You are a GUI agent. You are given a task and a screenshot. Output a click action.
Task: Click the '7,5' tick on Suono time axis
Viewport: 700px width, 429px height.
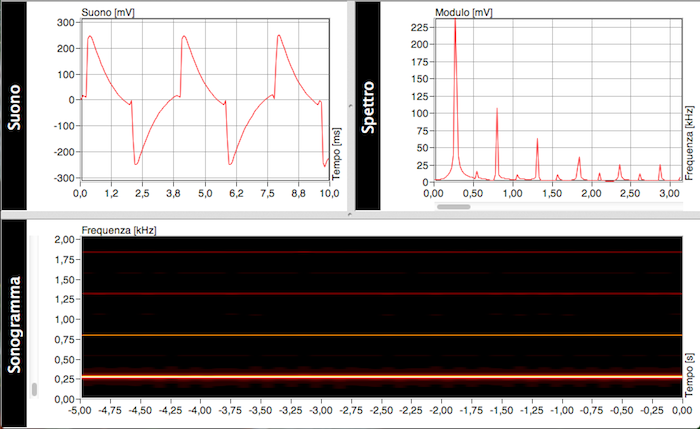coord(267,193)
